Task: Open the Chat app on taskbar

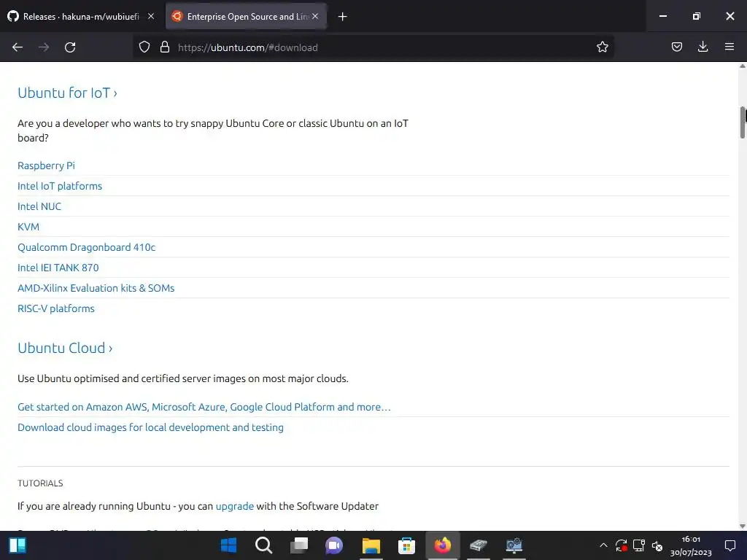Action: (x=334, y=545)
